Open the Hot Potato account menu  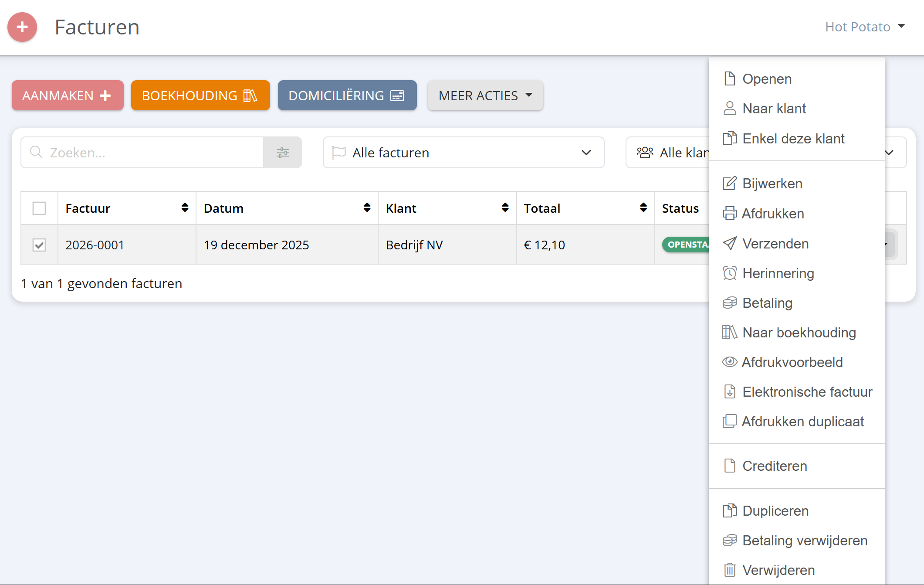pos(865,27)
